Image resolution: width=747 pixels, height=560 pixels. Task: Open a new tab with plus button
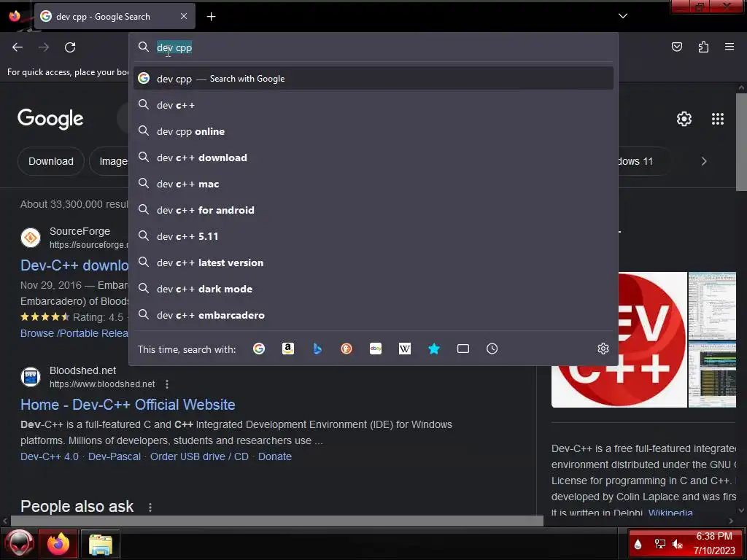click(x=211, y=17)
